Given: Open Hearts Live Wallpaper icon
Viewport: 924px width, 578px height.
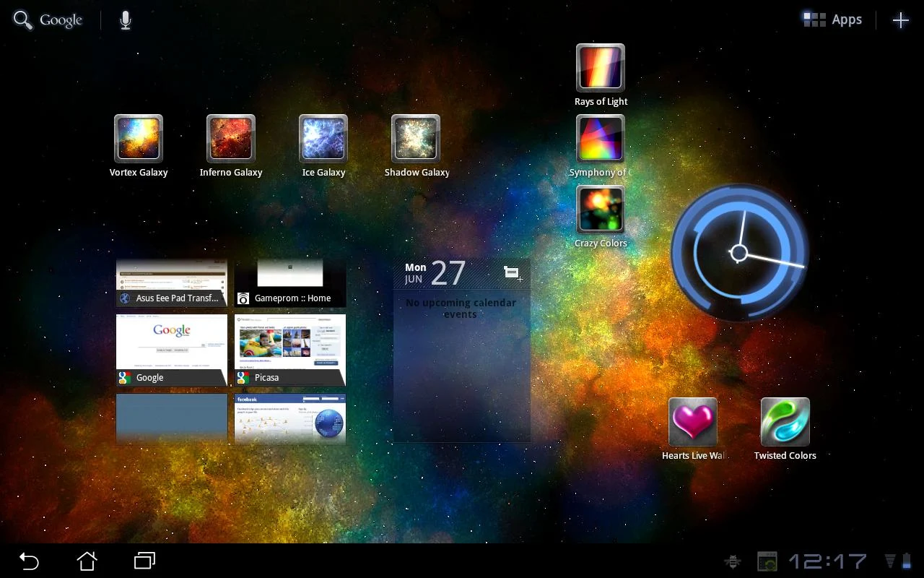Looking at the screenshot, I should pyautogui.click(x=693, y=422).
